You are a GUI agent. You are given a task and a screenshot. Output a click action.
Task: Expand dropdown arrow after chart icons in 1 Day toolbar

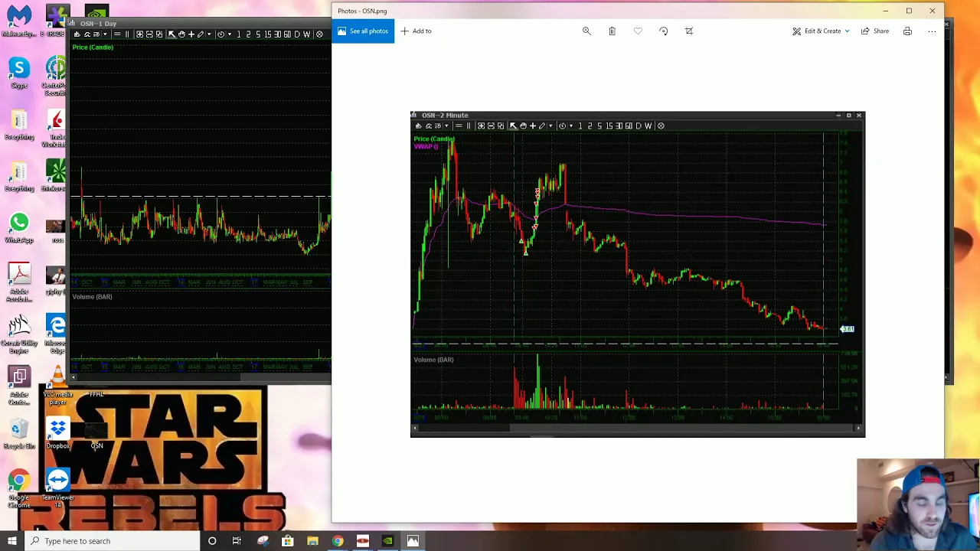coord(105,34)
